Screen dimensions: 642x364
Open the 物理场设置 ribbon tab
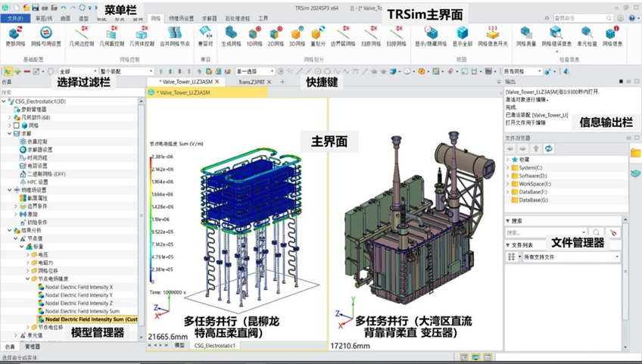coord(181,17)
